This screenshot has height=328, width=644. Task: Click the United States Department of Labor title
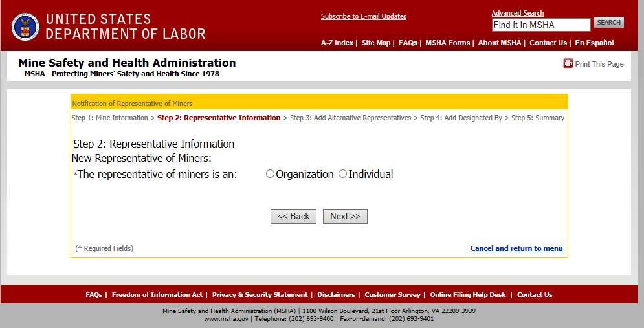coord(126,27)
